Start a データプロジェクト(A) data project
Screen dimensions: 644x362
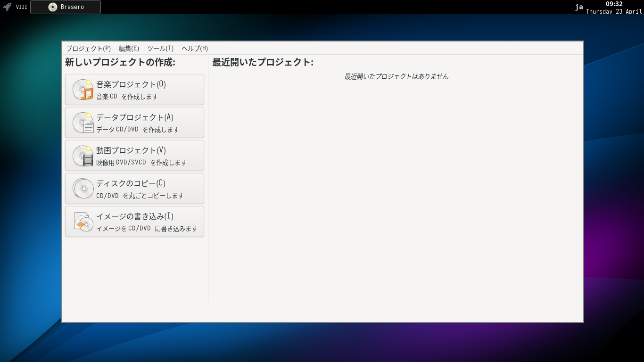pyautogui.click(x=134, y=123)
